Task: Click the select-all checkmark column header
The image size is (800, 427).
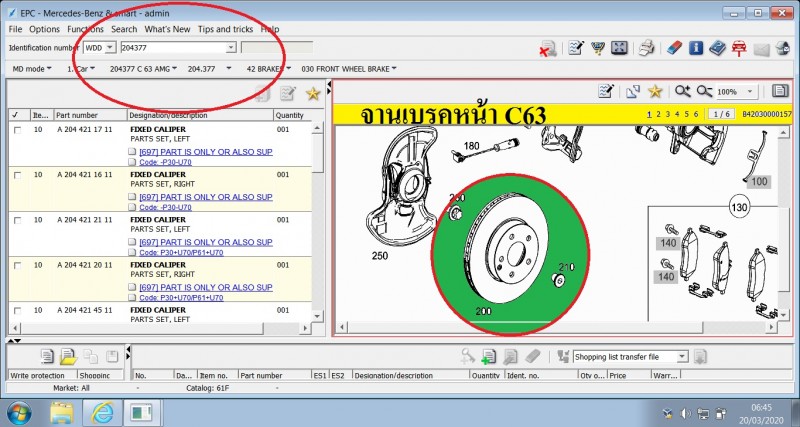Action: click(x=15, y=115)
